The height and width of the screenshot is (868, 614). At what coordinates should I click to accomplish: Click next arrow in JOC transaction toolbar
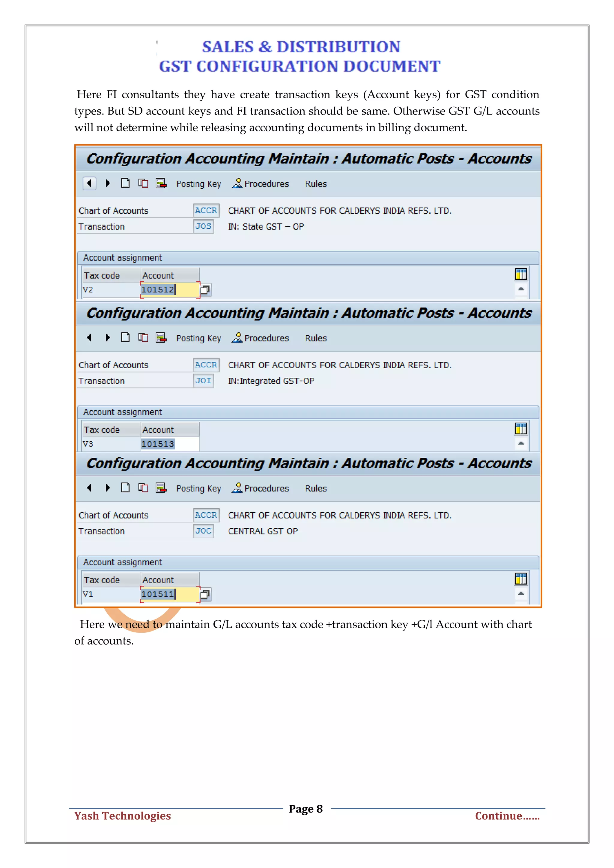tap(108, 488)
